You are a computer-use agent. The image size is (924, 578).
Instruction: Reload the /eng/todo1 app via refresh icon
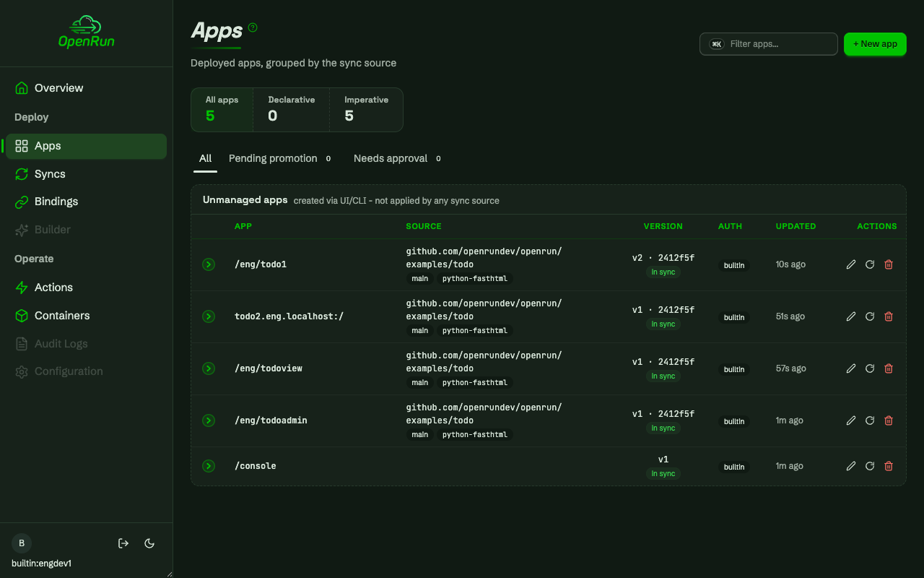[x=870, y=264]
